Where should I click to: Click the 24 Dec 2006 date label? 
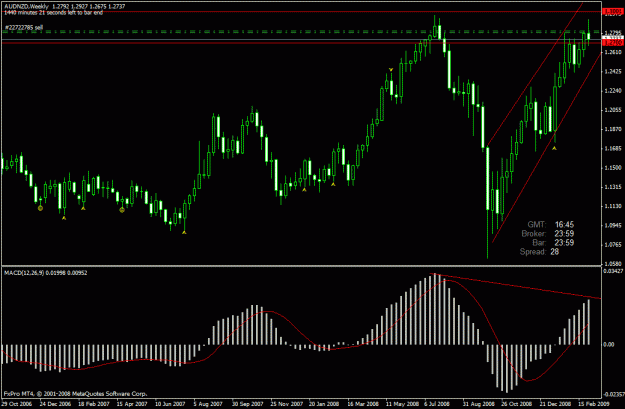tap(55, 404)
